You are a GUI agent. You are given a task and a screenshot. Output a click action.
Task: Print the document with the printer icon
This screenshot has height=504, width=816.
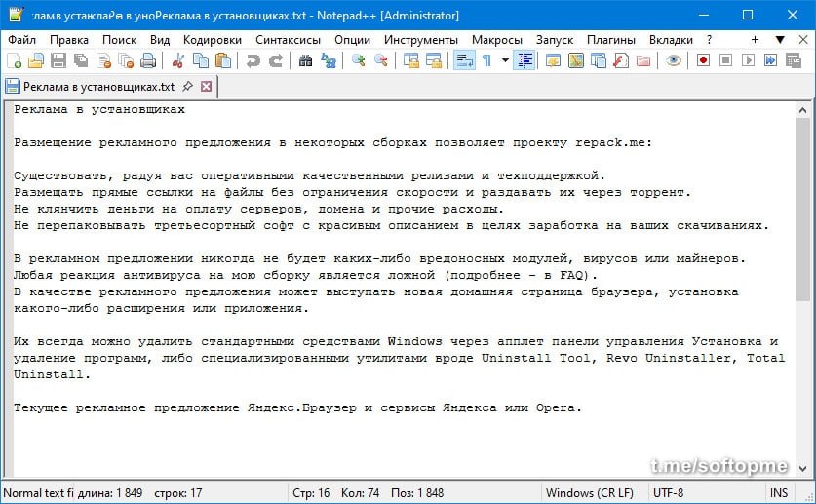tap(148, 60)
